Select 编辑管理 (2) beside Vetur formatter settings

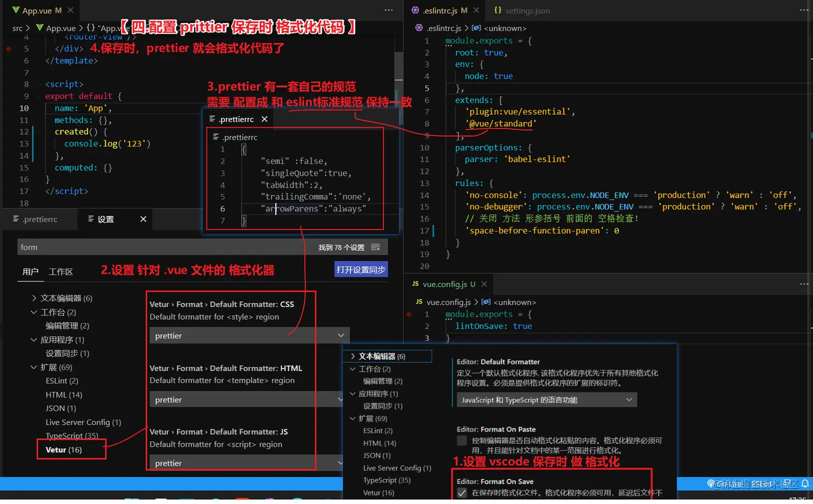[67, 326]
